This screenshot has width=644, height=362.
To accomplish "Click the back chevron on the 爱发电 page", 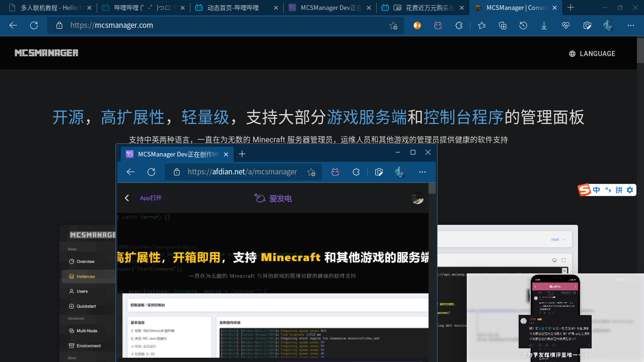I will pos(127,198).
